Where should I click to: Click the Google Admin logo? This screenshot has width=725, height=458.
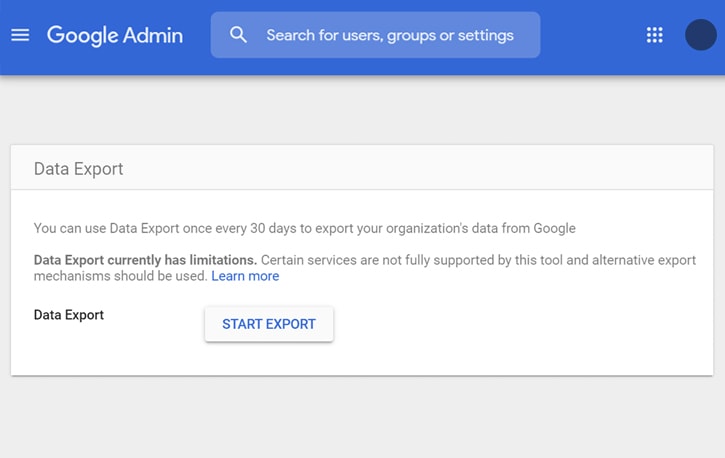point(115,36)
